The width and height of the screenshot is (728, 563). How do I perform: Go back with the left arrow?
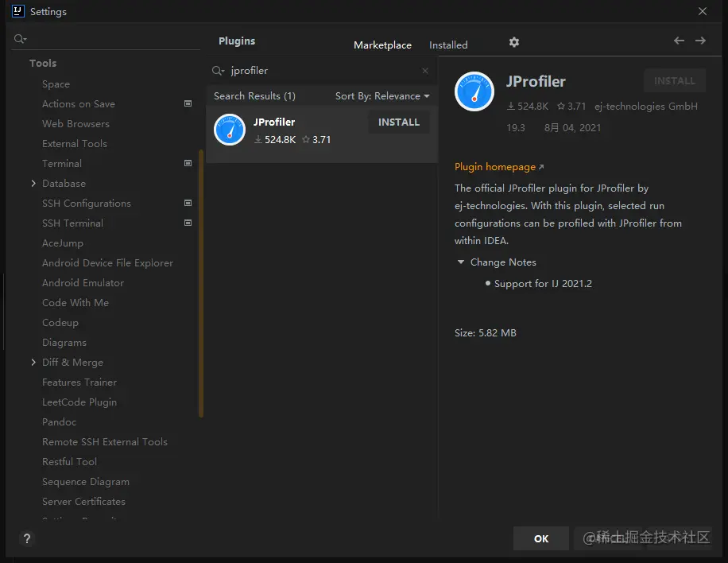[679, 41]
